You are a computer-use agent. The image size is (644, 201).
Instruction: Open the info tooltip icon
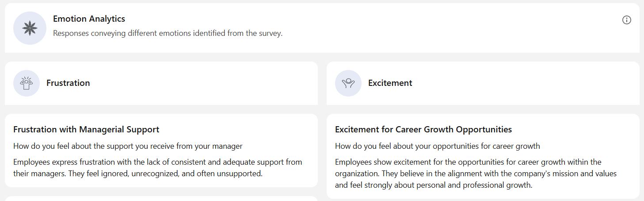click(x=626, y=20)
